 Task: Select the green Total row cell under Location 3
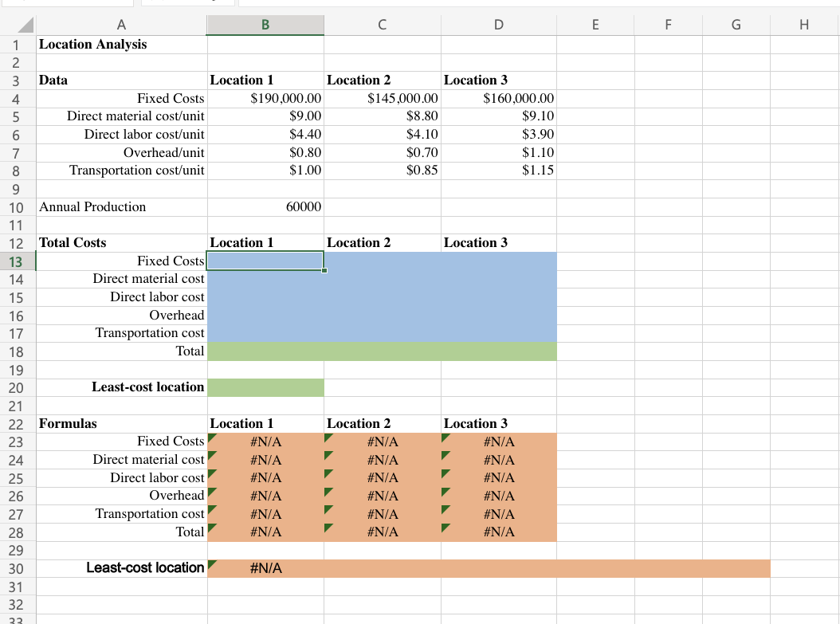click(x=498, y=351)
